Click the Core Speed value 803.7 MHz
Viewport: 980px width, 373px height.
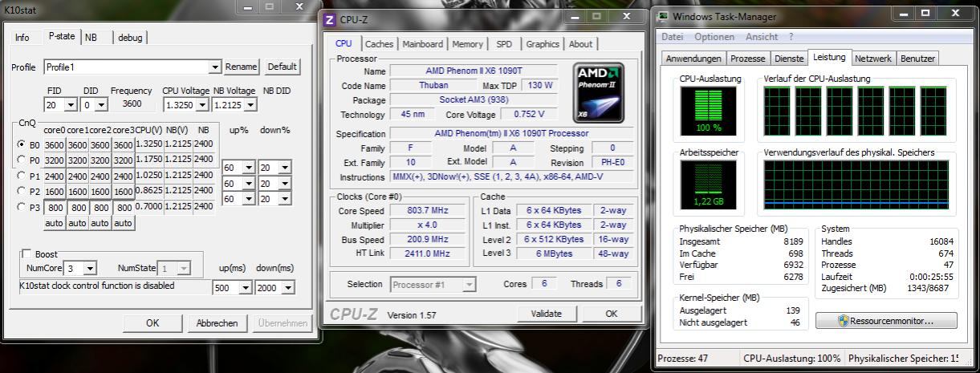coord(427,211)
